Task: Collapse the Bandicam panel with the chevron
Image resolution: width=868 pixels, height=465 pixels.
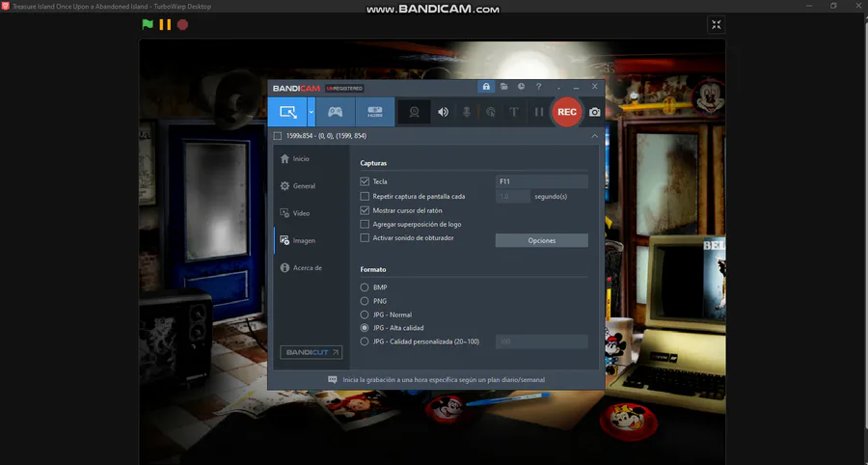Action: click(594, 136)
